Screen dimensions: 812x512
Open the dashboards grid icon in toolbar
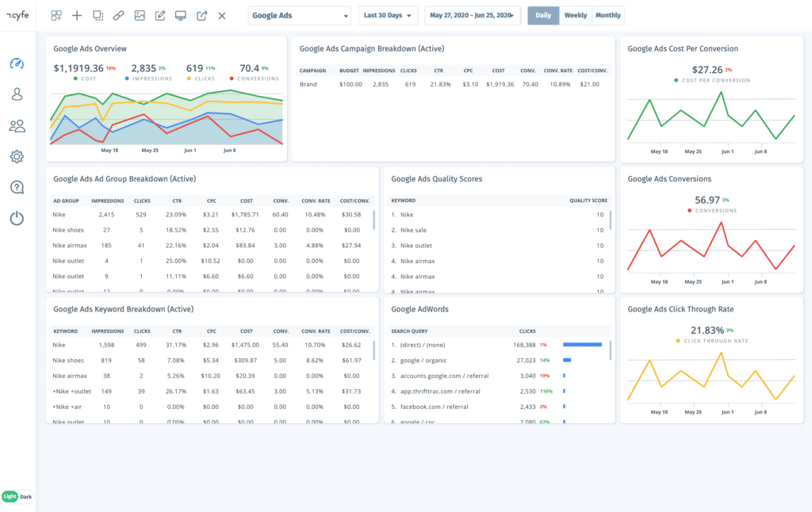point(56,16)
